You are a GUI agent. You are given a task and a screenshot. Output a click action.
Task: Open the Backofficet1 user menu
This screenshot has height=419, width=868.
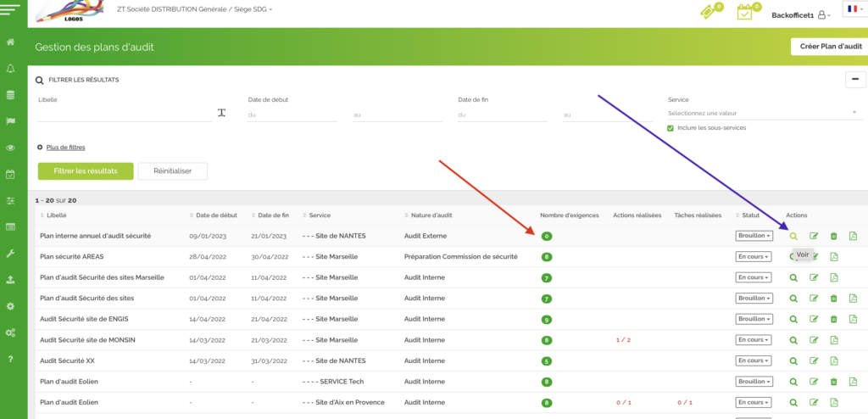point(801,14)
